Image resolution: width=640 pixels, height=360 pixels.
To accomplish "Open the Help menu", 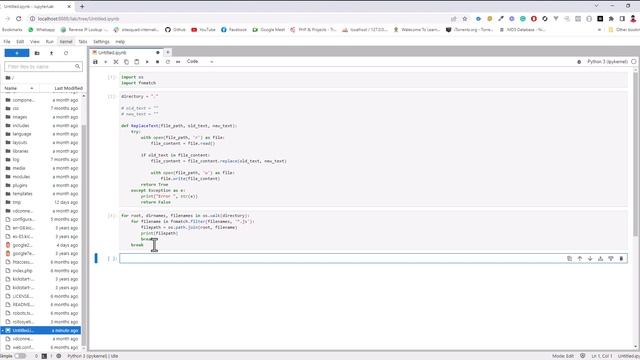I will point(120,42).
